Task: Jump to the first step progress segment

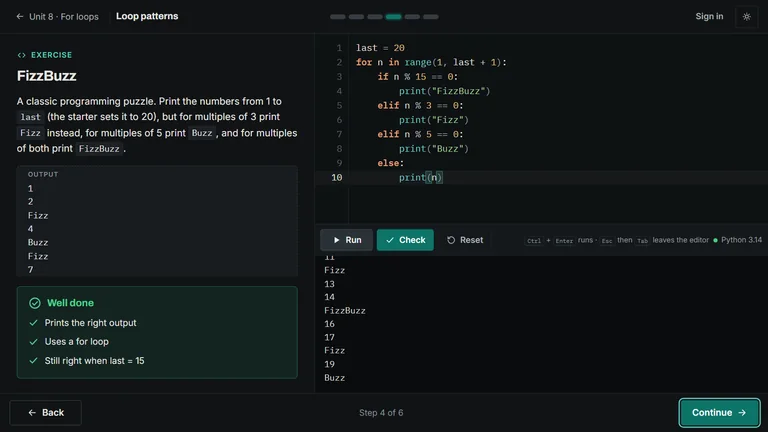Action: pyautogui.click(x=337, y=17)
